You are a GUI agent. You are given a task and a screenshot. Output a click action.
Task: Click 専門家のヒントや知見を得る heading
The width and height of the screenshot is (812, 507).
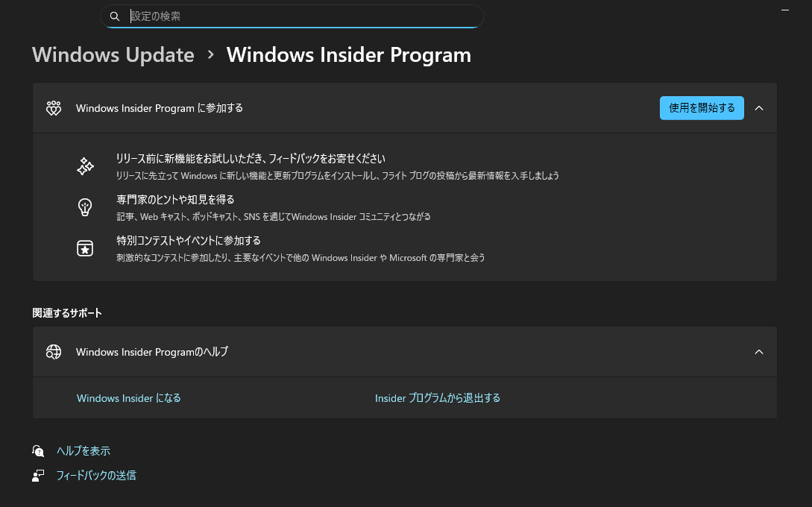pyautogui.click(x=175, y=199)
